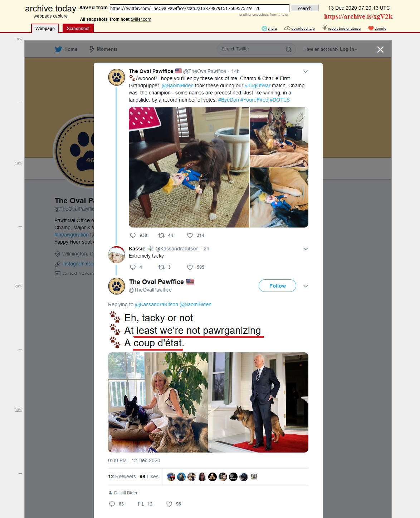Like Kassie's reply with the heart icon
Screen dimensions: 420x518
190,267
